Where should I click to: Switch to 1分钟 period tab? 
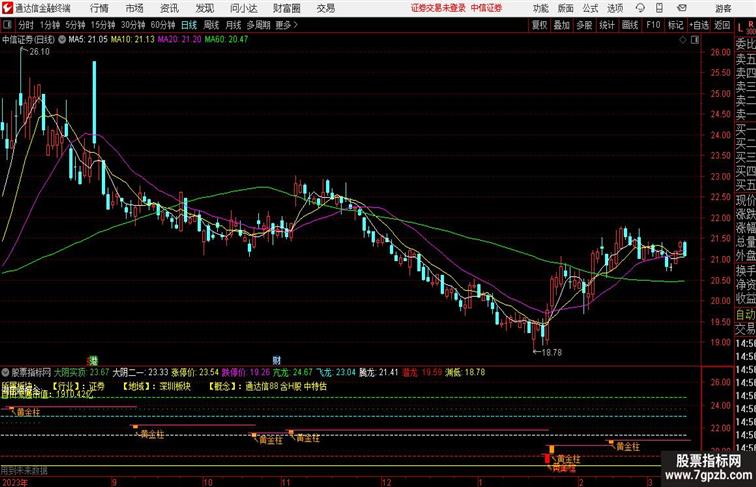50,25
